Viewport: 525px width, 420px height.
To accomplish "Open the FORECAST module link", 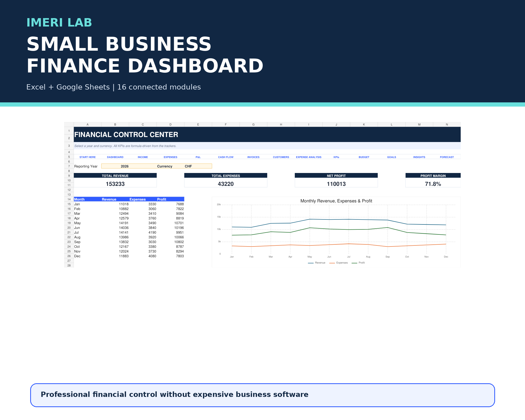I will pyautogui.click(x=447, y=157).
